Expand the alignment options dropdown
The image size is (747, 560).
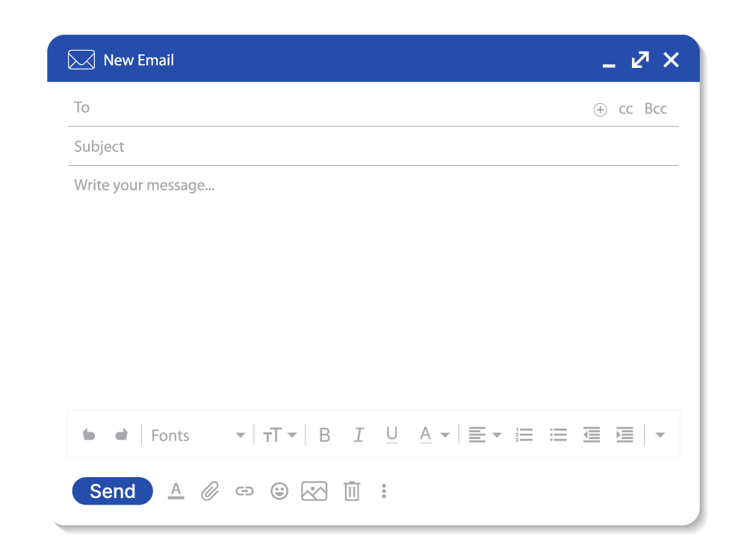498,435
